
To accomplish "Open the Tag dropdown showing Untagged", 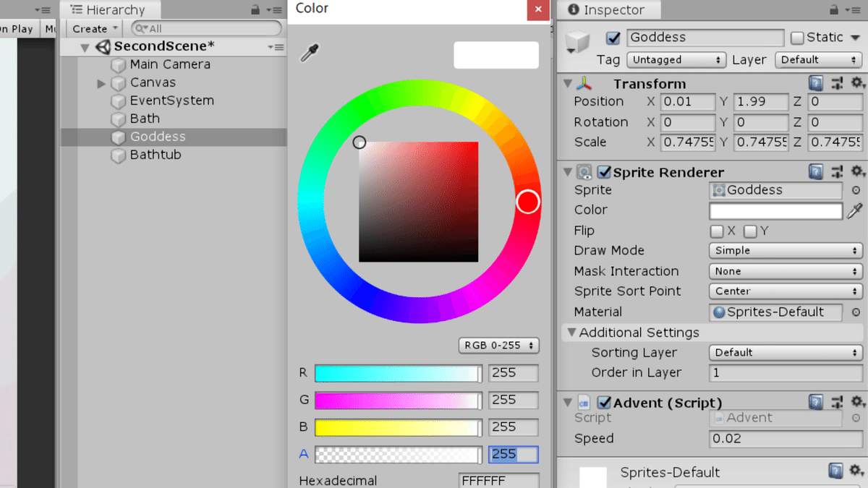I will pyautogui.click(x=676, y=60).
